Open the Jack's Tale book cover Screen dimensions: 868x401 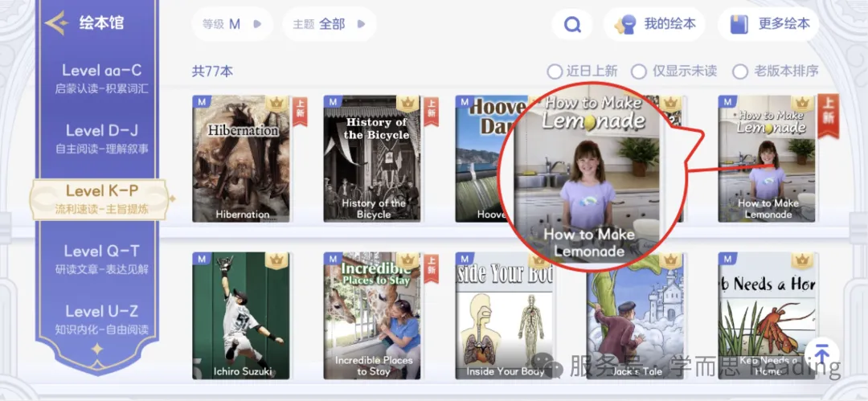(x=636, y=316)
